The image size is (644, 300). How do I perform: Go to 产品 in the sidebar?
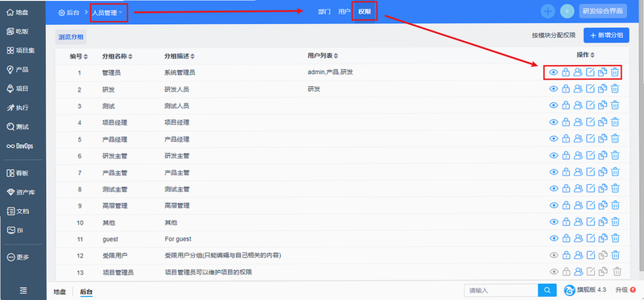point(19,69)
